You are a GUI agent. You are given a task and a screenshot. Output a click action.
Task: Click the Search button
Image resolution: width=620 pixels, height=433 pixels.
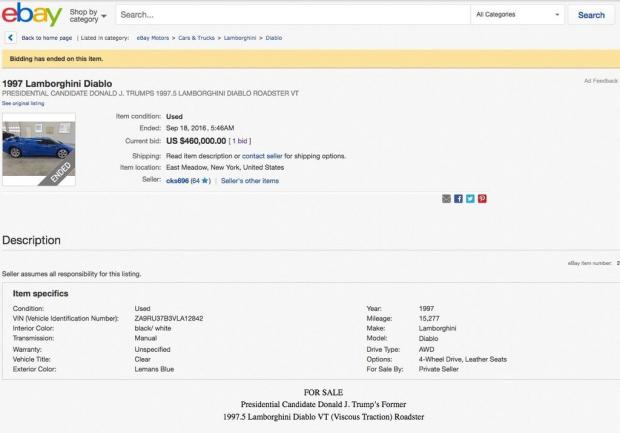pyautogui.click(x=591, y=15)
